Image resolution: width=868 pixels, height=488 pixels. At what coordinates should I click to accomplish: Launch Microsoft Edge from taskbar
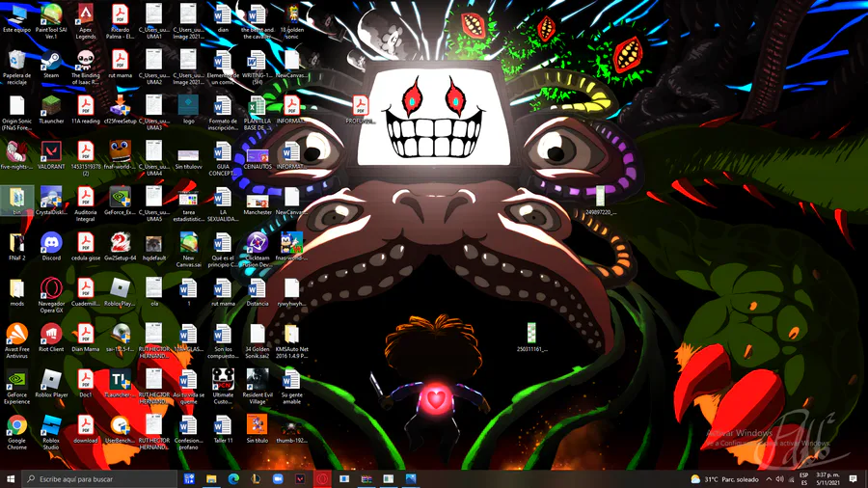233,478
